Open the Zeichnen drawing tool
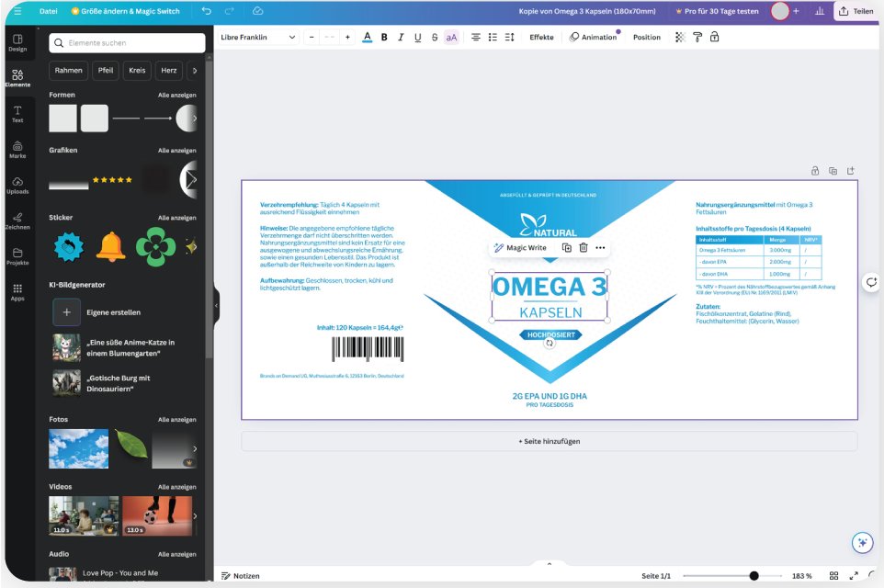The width and height of the screenshot is (884, 588). click(x=17, y=220)
